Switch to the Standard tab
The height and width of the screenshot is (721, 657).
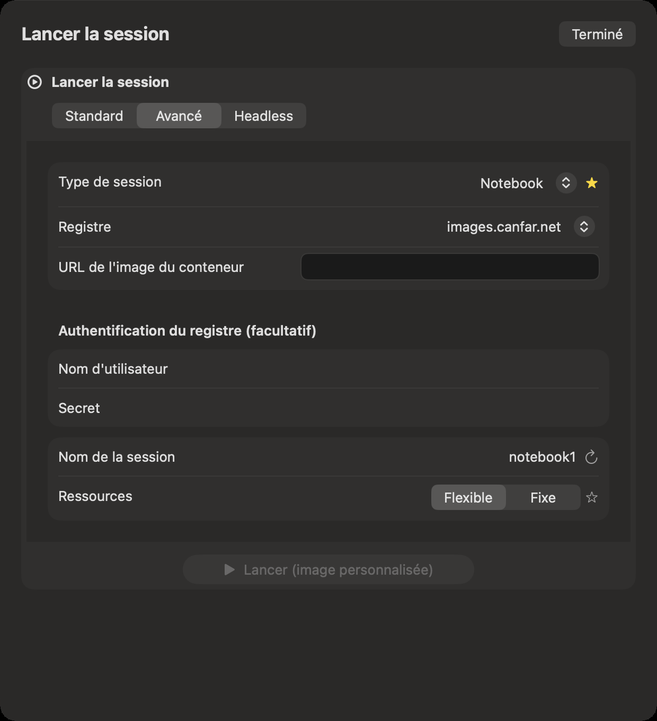pyautogui.click(x=94, y=116)
